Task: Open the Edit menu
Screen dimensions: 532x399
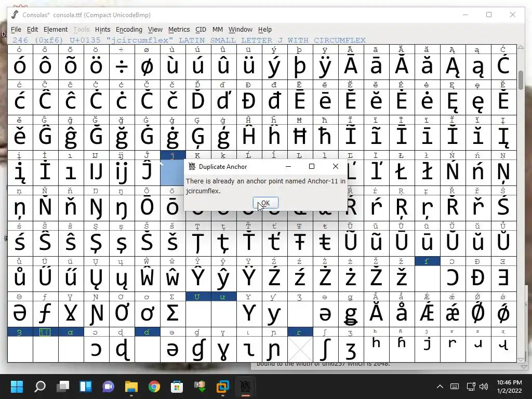Action: (32, 30)
